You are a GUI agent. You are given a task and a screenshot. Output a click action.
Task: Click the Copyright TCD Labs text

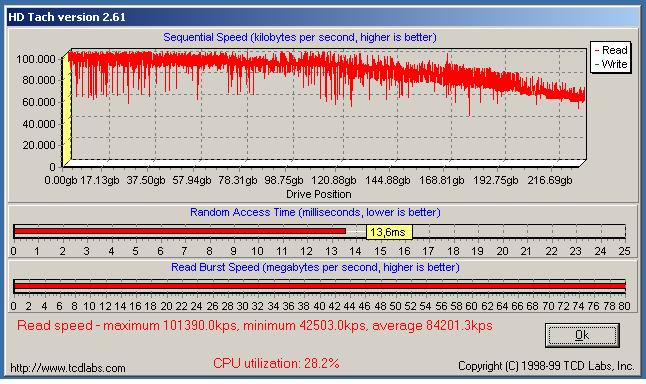click(x=546, y=366)
